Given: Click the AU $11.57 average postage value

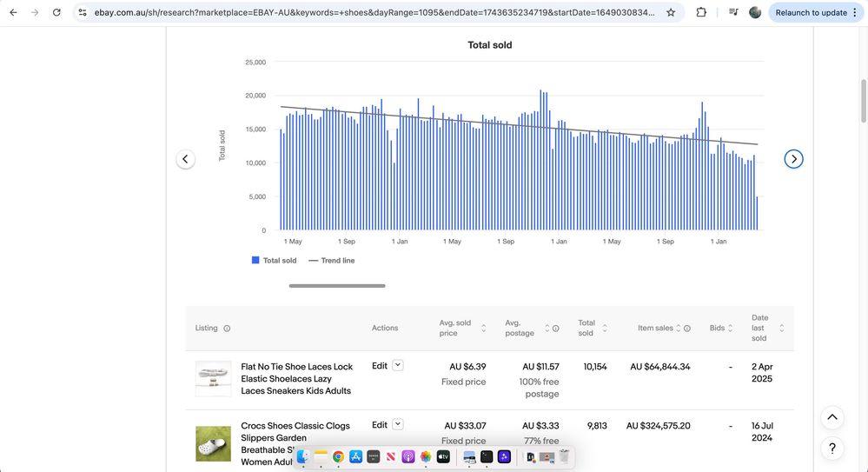Looking at the screenshot, I should pos(540,367).
